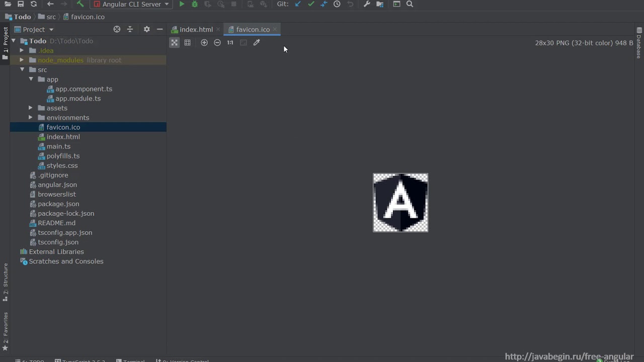The height and width of the screenshot is (362, 644).
Task: Collapse the Todo root folder arrow
Action: pos(14,41)
